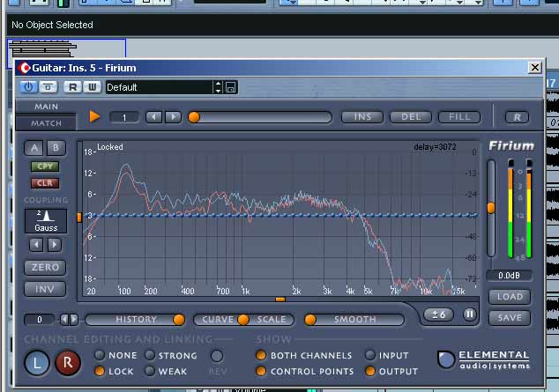Click the green CPY button
The height and width of the screenshot is (392, 559).
45,166
